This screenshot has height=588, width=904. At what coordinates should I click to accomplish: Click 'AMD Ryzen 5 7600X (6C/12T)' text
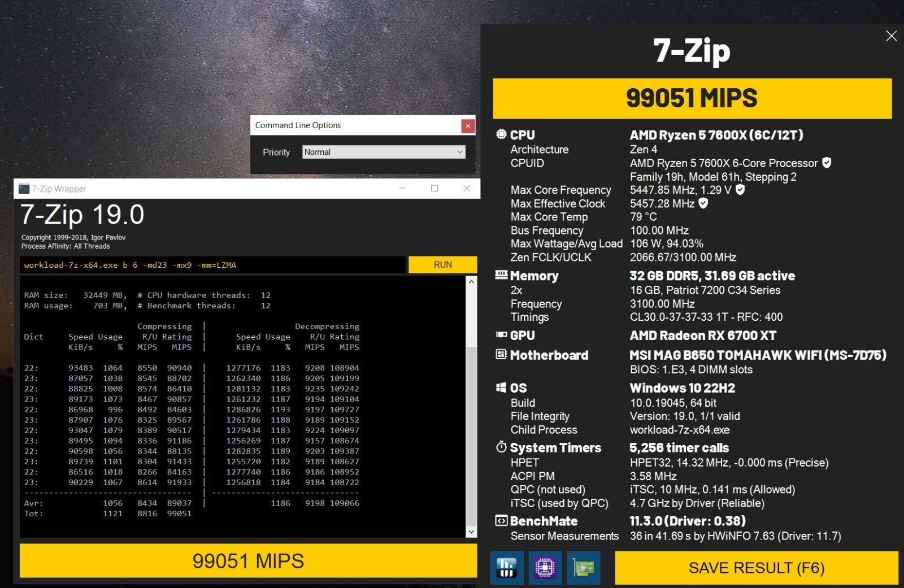tap(716, 135)
